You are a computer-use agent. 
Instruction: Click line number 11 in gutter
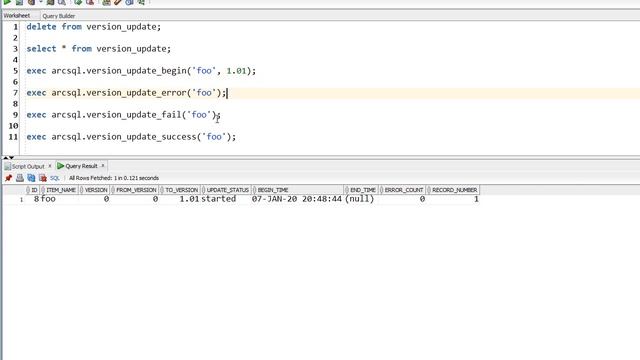click(13, 137)
